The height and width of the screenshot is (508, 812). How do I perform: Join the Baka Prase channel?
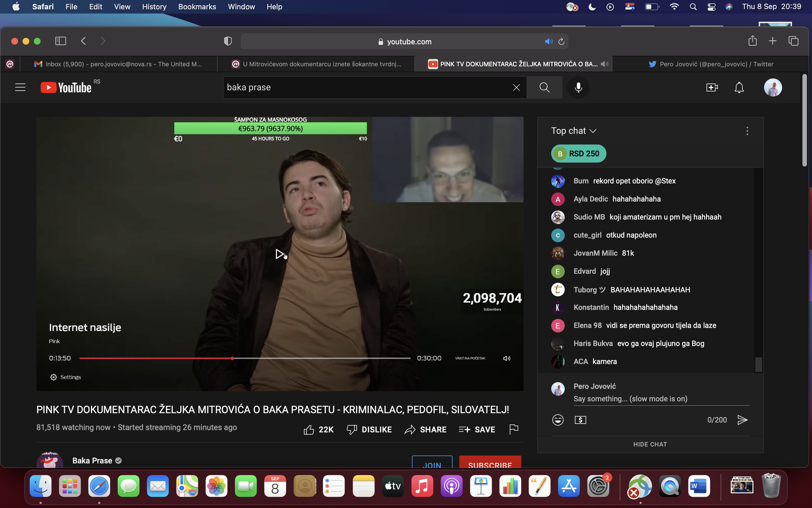point(432,462)
